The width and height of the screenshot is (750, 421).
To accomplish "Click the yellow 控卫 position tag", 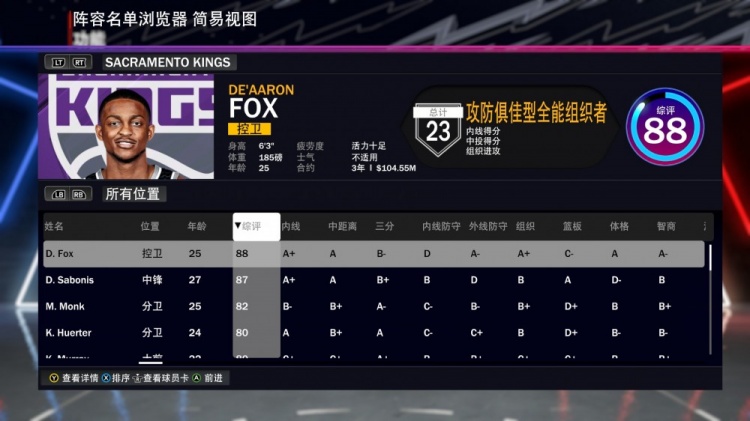I will (x=250, y=129).
